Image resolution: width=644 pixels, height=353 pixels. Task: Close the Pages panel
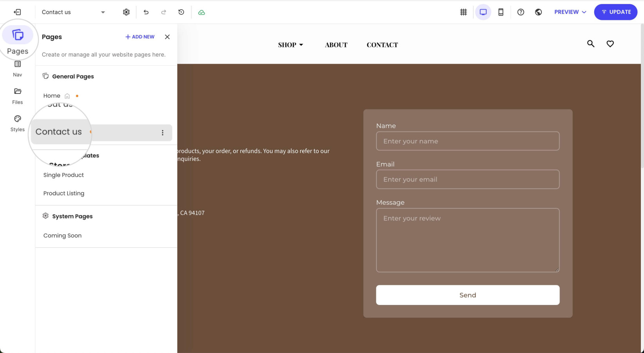tap(167, 37)
